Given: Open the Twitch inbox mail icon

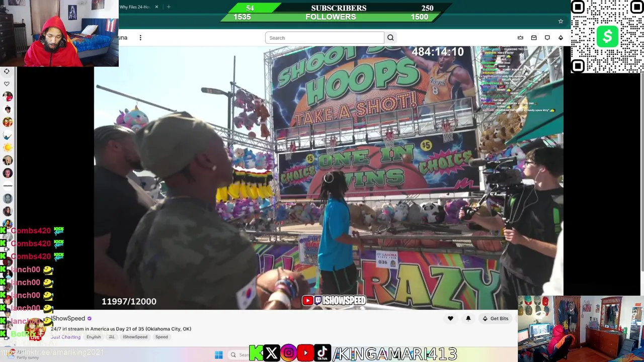Looking at the screenshot, I should (x=534, y=38).
